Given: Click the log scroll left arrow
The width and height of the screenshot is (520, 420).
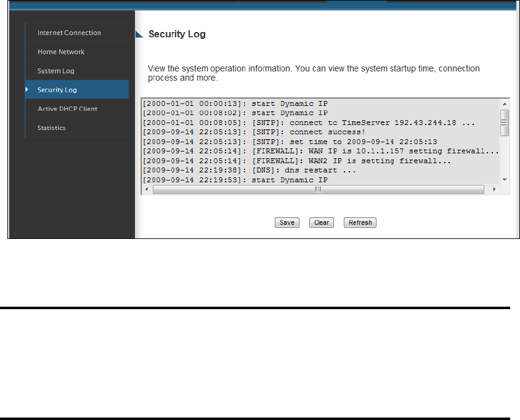Looking at the screenshot, I should (x=147, y=189).
